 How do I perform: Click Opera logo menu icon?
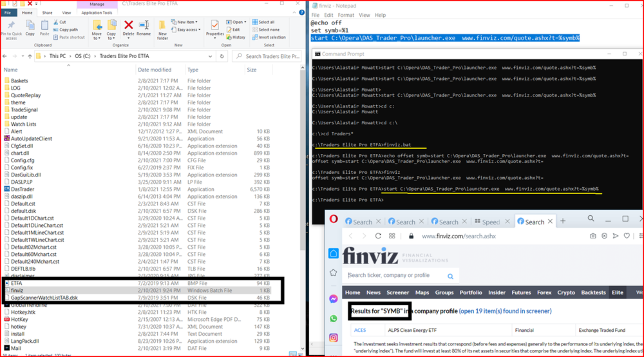pos(334,219)
